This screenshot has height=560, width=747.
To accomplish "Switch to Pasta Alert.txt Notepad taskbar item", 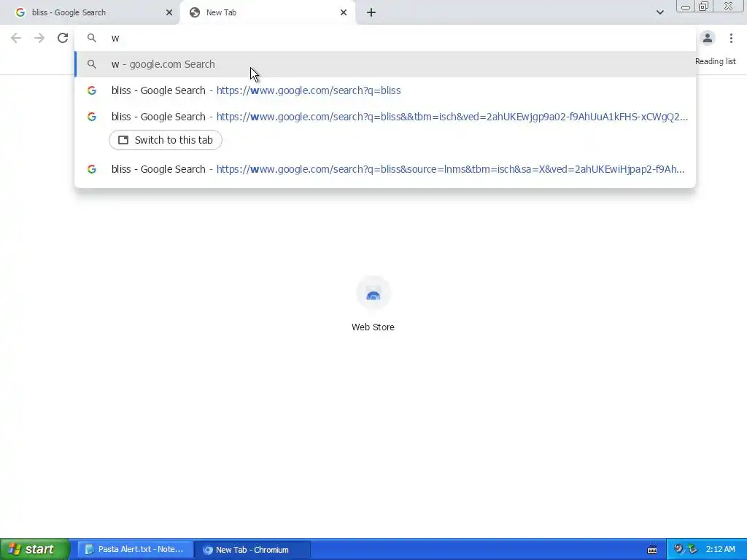I will click(135, 550).
